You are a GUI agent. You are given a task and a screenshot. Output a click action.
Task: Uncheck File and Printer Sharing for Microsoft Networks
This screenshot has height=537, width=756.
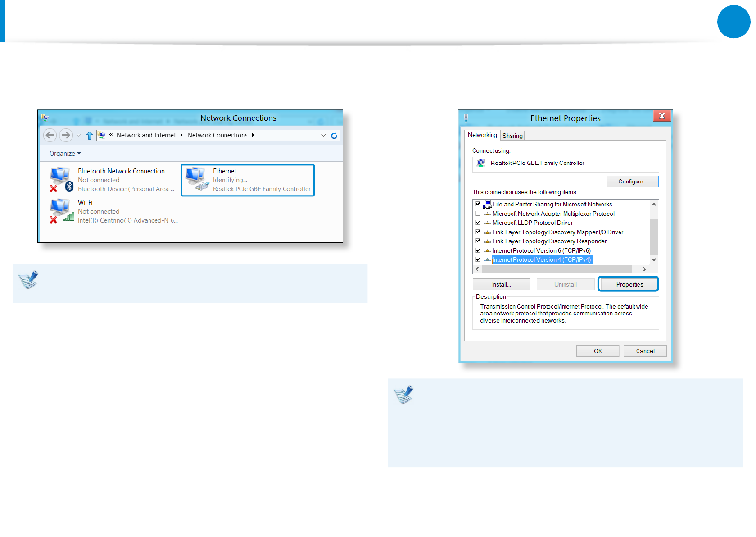pos(478,204)
